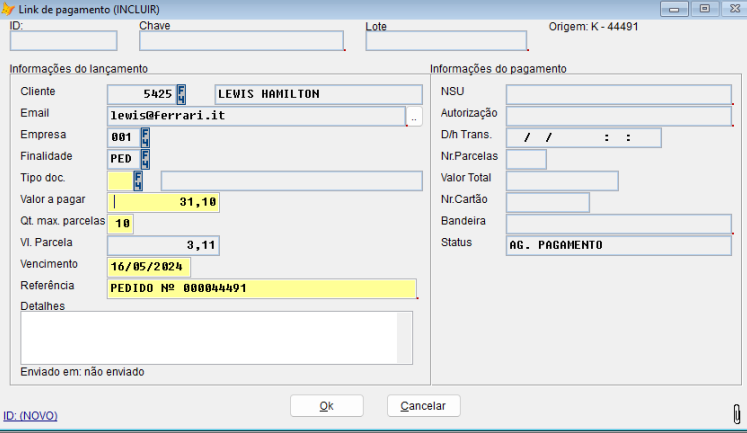The height and width of the screenshot is (433, 747).
Task: Click the Bandeira input field
Action: [x=618, y=223]
